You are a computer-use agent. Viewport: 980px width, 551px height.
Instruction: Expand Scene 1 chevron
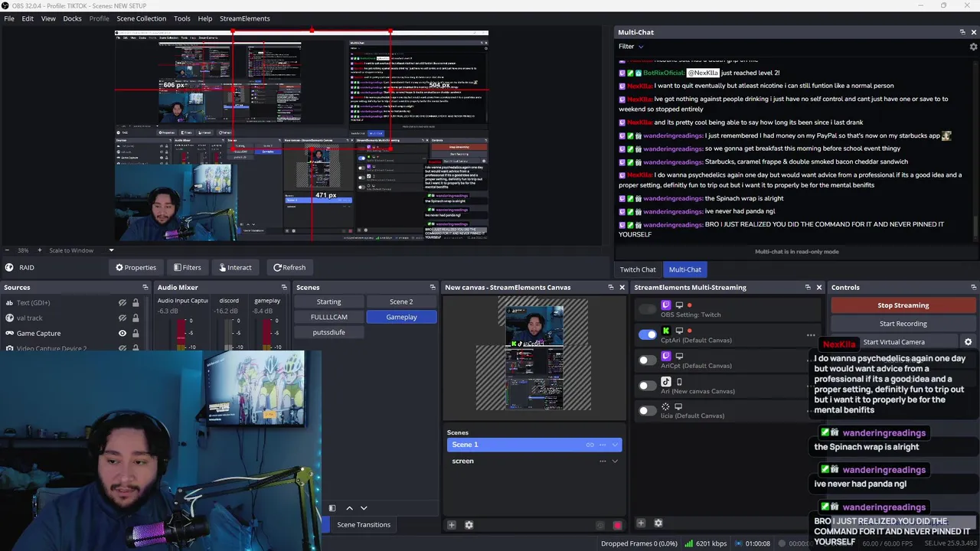click(615, 445)
